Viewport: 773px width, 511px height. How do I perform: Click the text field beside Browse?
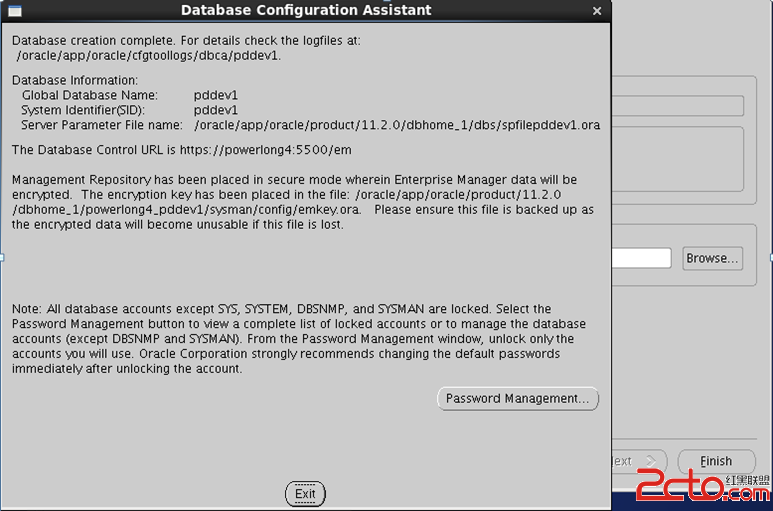click(x=641, y=258)
